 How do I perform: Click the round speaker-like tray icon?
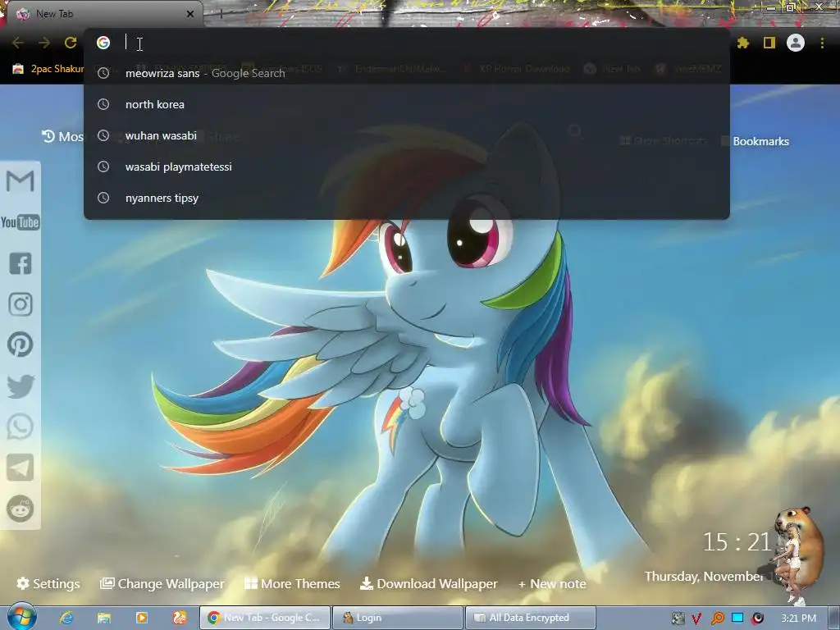[757, 619]
